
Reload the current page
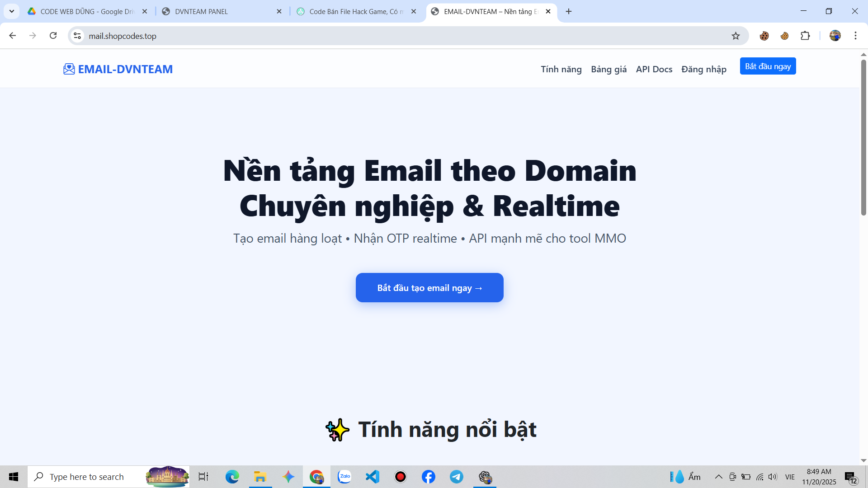pos(53,36)
